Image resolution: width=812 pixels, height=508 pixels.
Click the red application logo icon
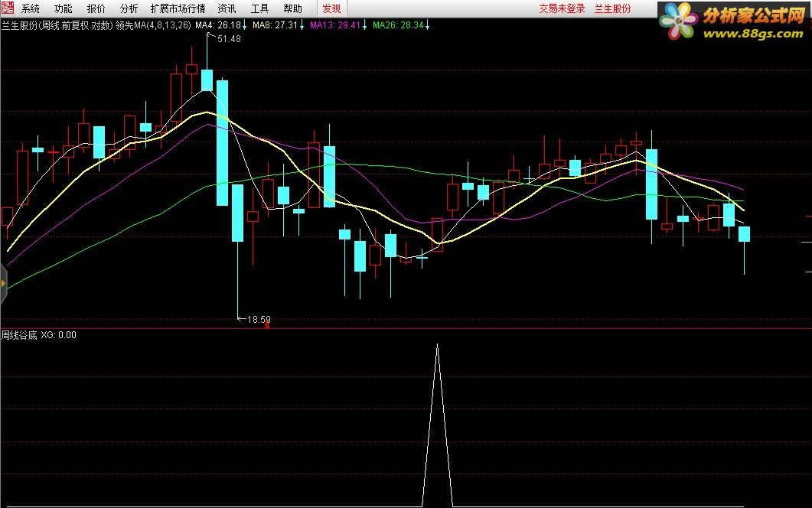point(8,8)
